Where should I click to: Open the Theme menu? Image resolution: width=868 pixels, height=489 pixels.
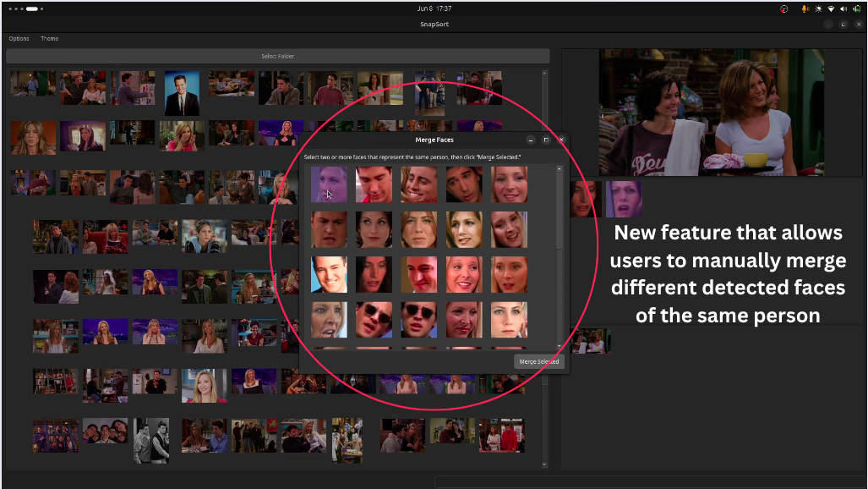click(x=49, y=38)
